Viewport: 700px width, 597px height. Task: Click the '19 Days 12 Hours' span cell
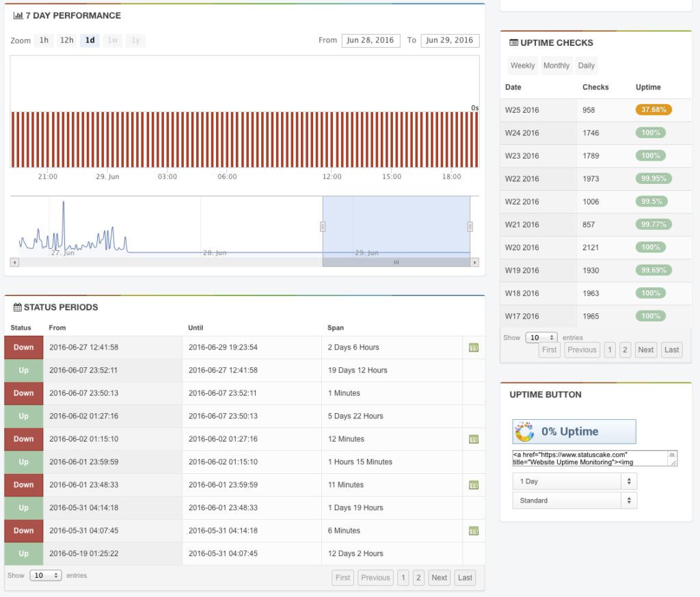tap(392, 370)
